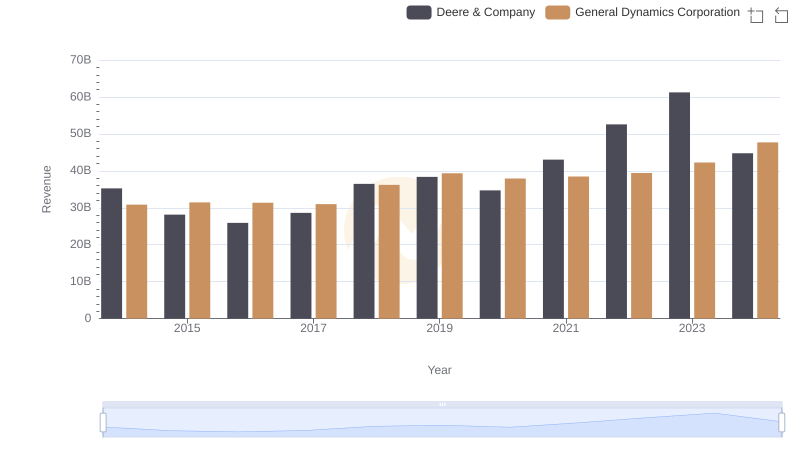Click the 10B y-axis label
Image resolution: width=800 pixels, height=461 pixels.
pos(81,281)
